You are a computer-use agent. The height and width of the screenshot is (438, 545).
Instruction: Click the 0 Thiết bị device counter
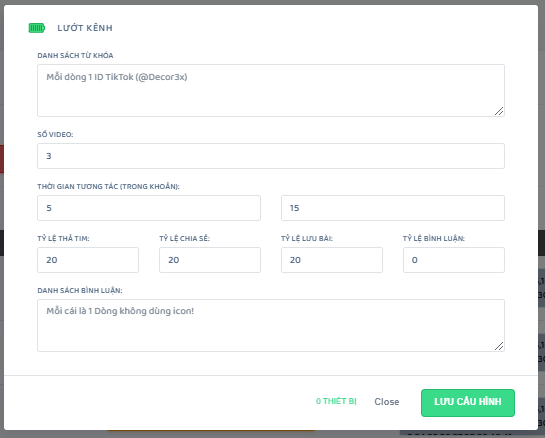click(336, 401)
